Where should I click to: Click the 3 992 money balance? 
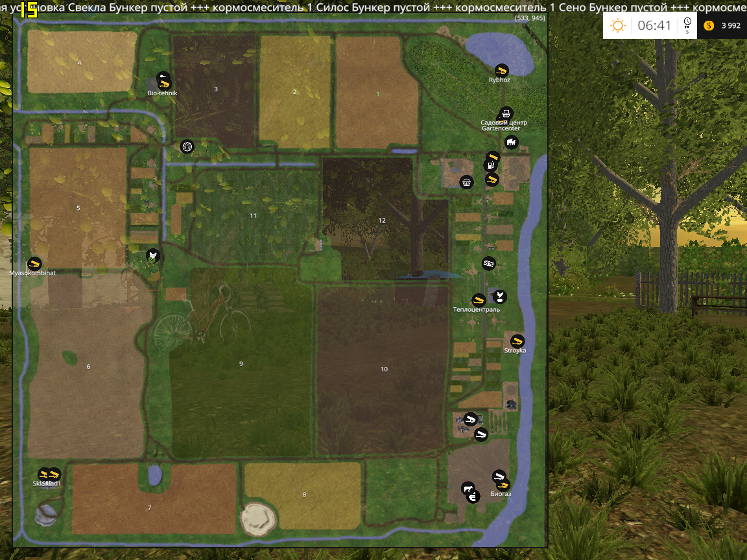click(731, 26)
